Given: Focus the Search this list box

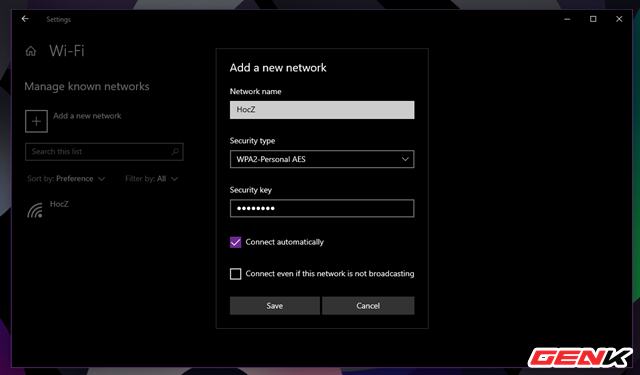Looking at the screenshot, I should (104, 152).
